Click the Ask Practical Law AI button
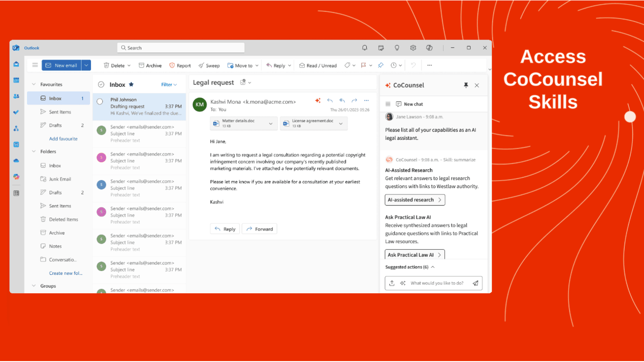The height and width of the screenshot is (362, 644). point(415,255)
